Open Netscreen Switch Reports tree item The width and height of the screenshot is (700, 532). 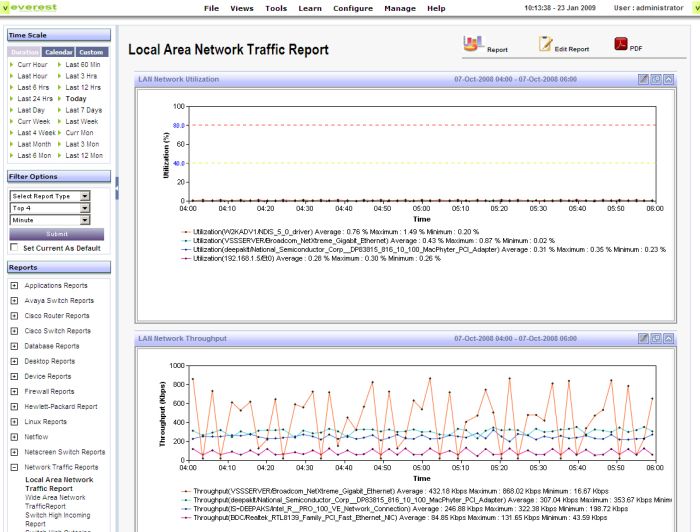coord(65,452)
